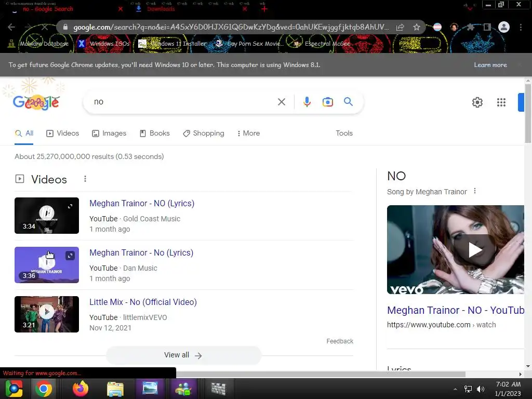This screenshot has height=399, width=532.
Task: Open the volume speaker tray icon
Action: [480, 389]
